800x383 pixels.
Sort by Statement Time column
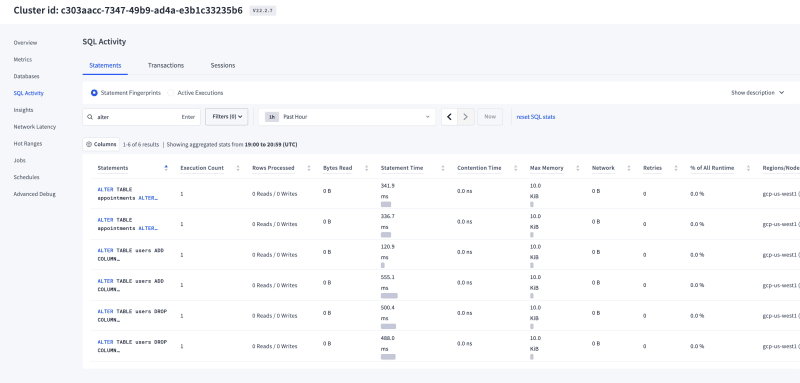click(x=402, y=168)
